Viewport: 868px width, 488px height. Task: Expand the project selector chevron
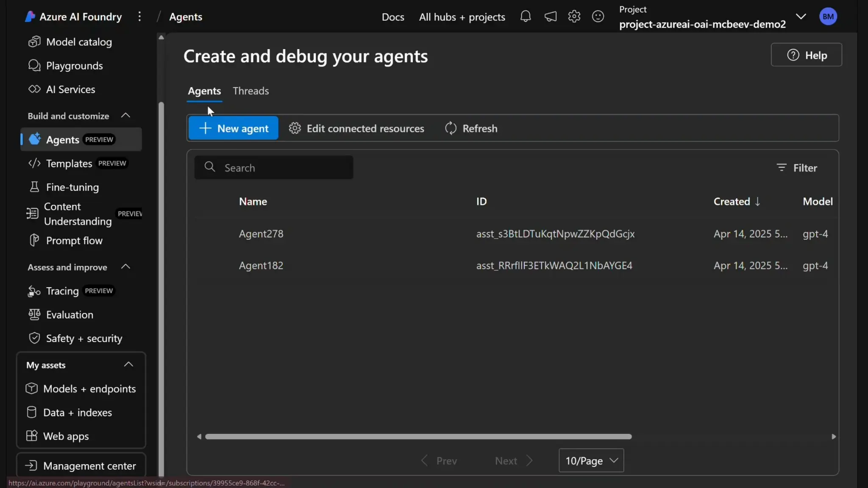click(x=801, y=17)
